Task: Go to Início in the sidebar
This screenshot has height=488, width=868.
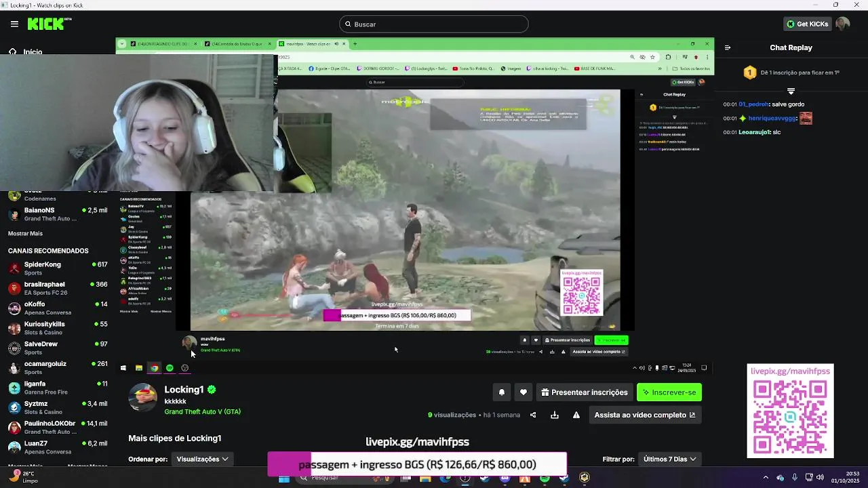Action: point(33,52)
